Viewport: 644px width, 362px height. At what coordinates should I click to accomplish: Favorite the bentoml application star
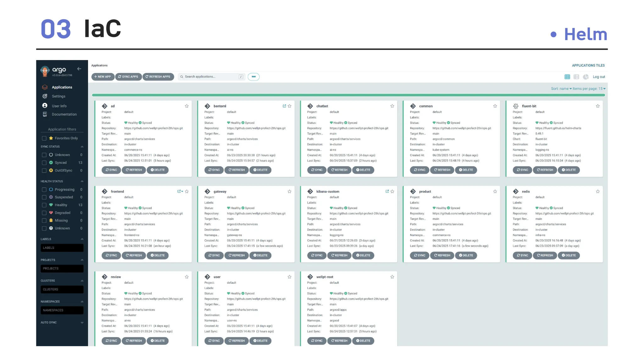(x=290, y=106)
